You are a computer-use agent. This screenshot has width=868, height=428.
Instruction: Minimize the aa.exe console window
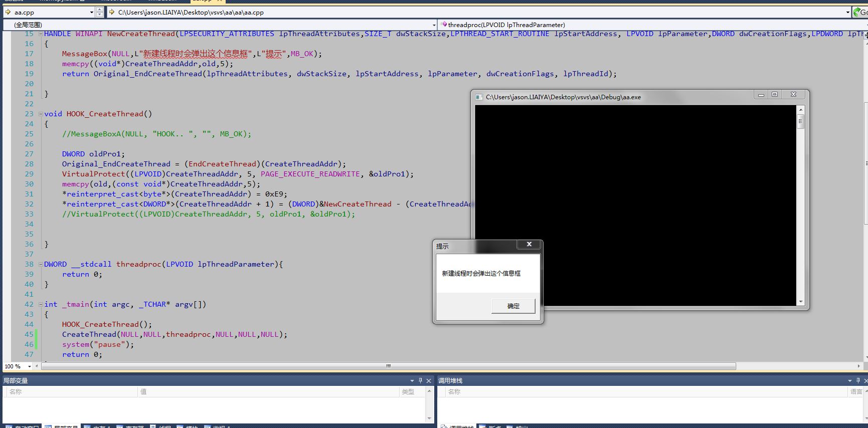[761, 95]
